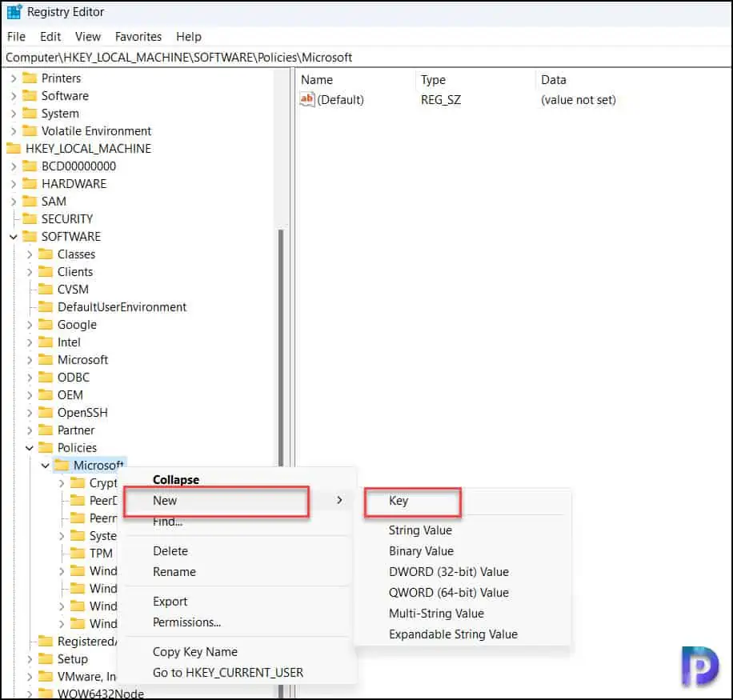
Task: Click the tree pane vertical scrollbar
Action: tap(281, 348)
